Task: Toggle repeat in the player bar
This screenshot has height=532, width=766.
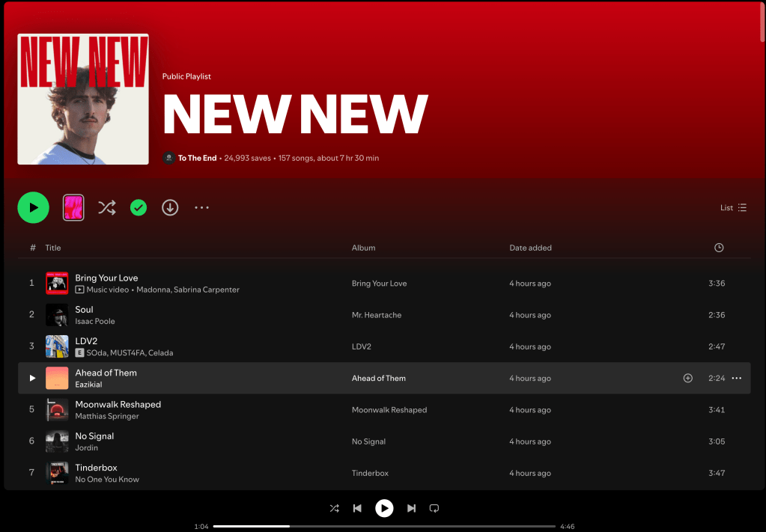Action: tap(434, 508)
